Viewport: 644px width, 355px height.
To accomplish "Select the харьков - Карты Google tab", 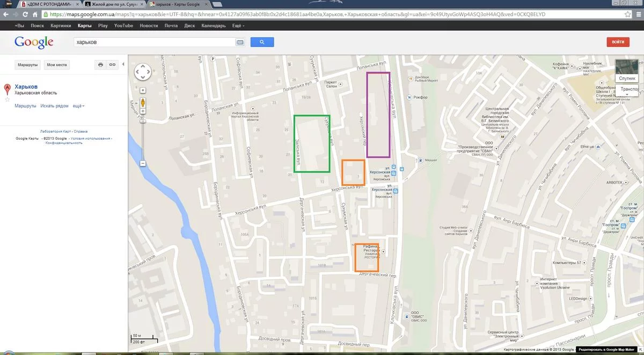I will [x=179, y=4].
